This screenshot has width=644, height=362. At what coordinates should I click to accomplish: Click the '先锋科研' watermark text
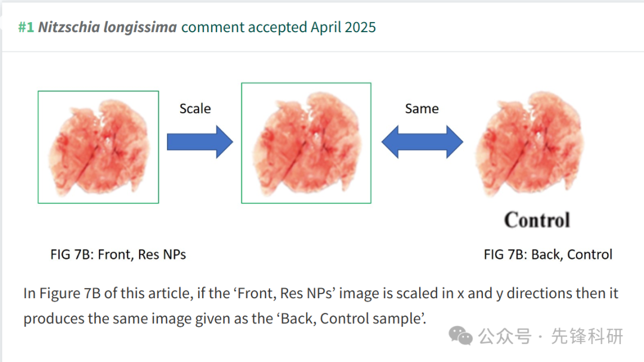[x=587, y=336]
